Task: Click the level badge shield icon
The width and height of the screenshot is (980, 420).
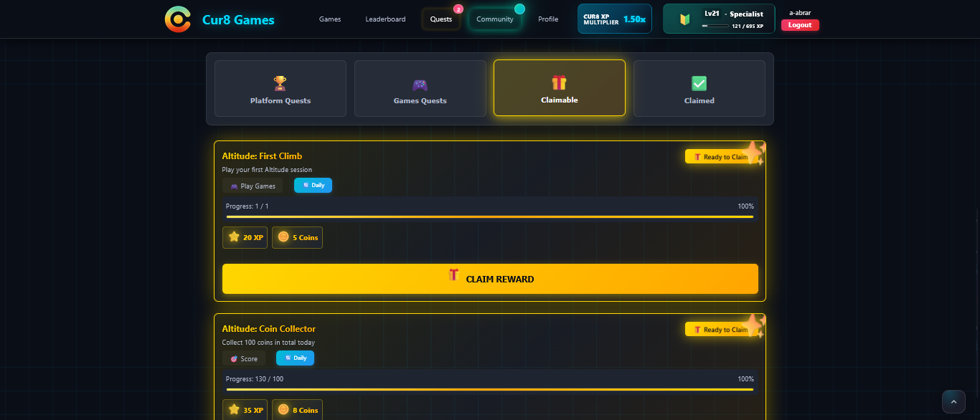Action: coord(684,19)
